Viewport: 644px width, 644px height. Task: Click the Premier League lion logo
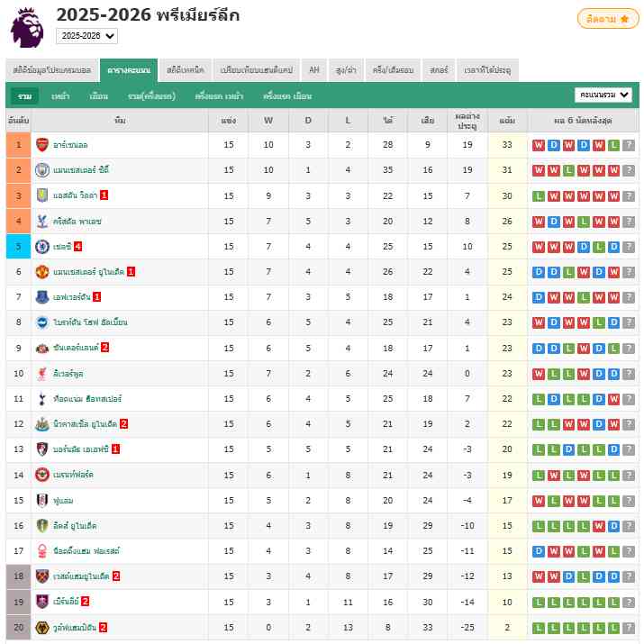pyautogui.click(x=27, y=28)
